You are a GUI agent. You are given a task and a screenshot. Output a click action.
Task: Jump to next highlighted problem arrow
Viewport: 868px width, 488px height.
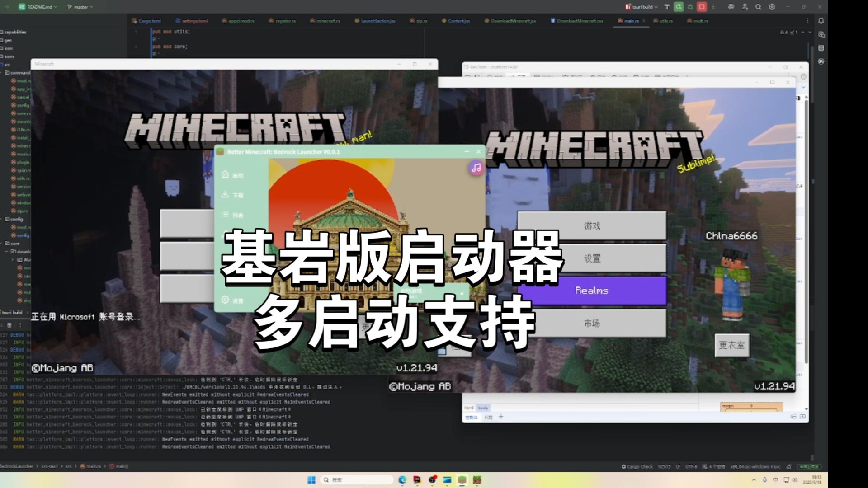810,33
